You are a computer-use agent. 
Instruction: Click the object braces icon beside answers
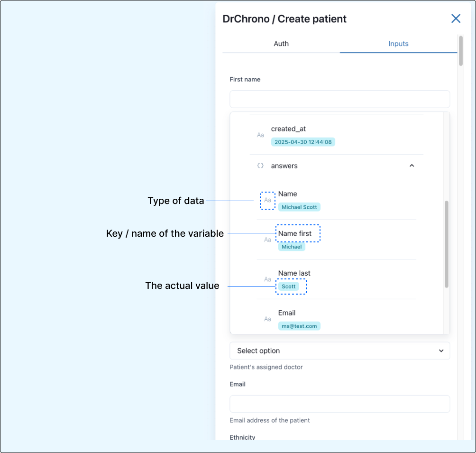(x=260, y=166)
